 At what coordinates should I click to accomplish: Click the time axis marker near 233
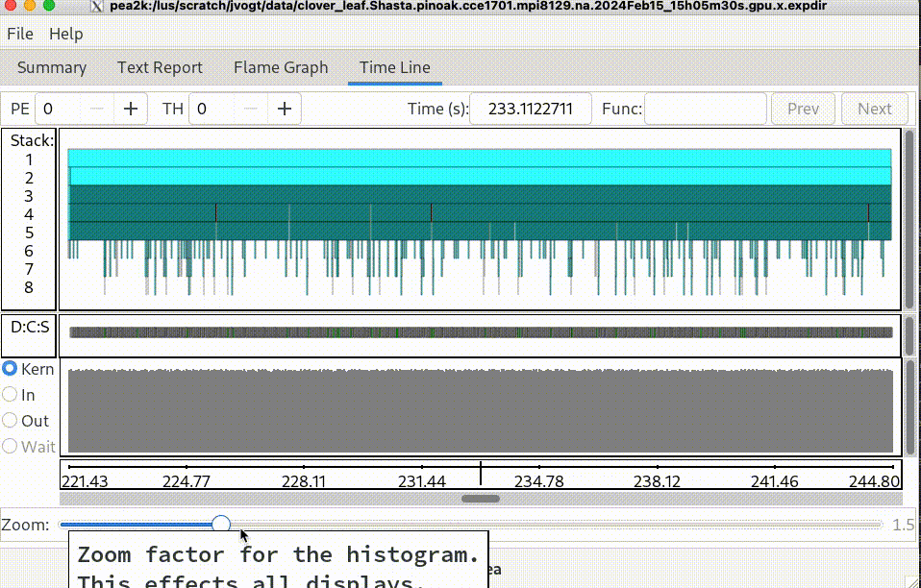[481, 473]
